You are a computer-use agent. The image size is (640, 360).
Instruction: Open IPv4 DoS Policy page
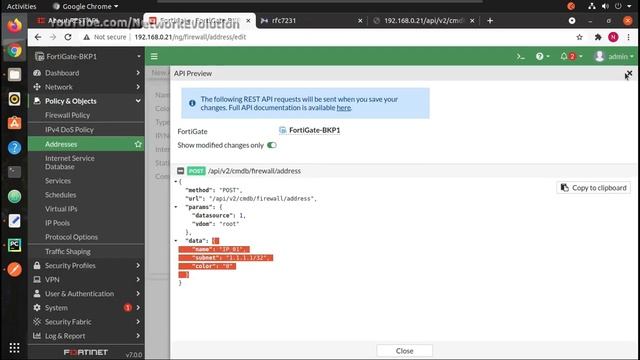click(x=69, y=129)
